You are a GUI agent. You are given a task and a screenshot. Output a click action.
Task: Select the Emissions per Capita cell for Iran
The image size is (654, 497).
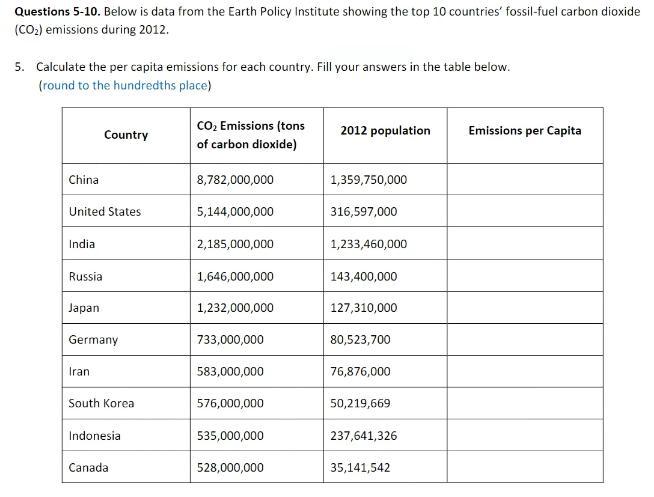click(x=524, y=371)
